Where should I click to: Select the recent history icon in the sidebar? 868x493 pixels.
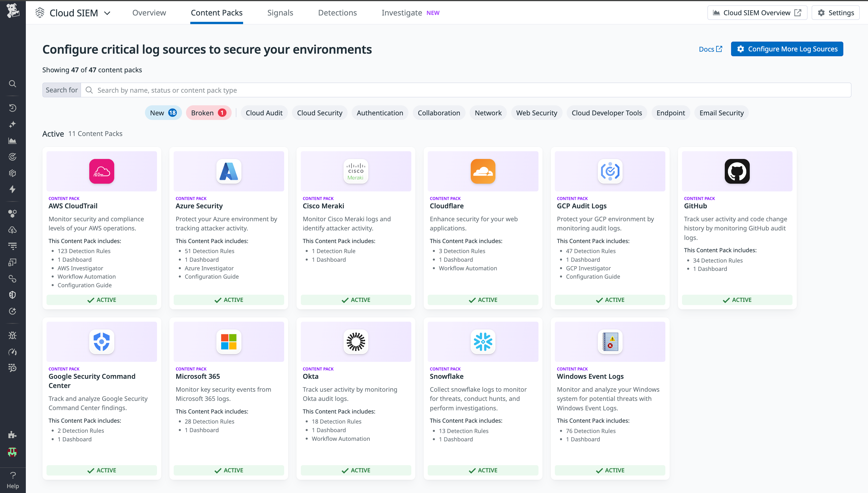coord(13,108)
